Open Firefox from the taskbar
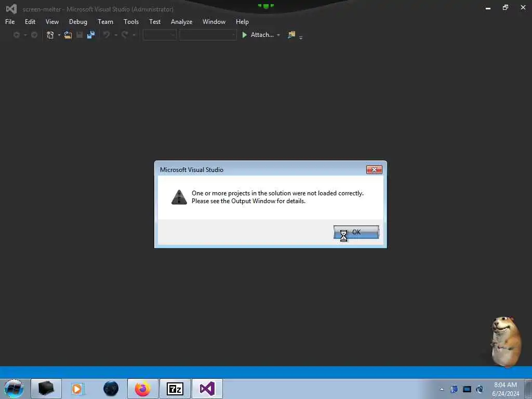This screenshot has height=399, width=532. pyautogui.click(x=143, y=389)
